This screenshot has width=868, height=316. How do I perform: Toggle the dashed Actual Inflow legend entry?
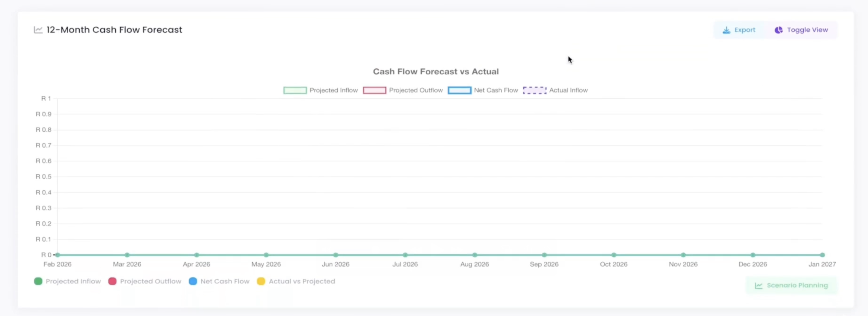tap(534, 90)
